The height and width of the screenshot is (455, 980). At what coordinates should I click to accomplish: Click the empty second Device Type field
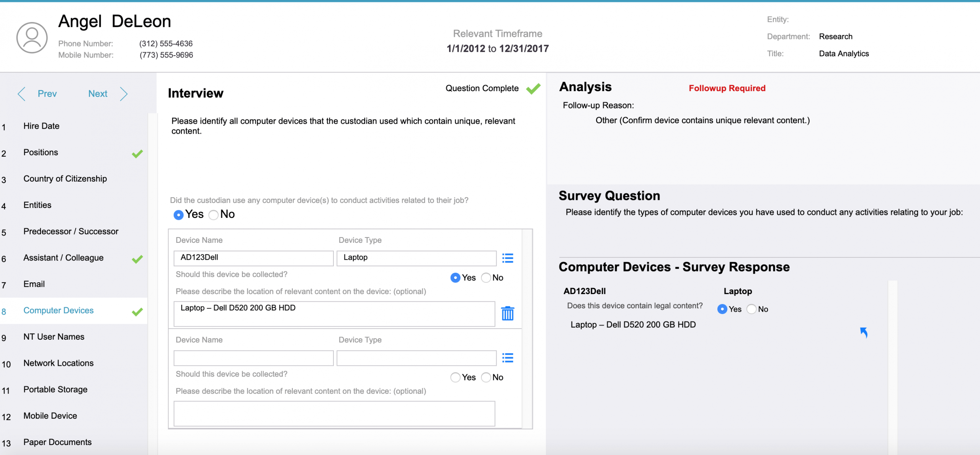click(416, 358)
